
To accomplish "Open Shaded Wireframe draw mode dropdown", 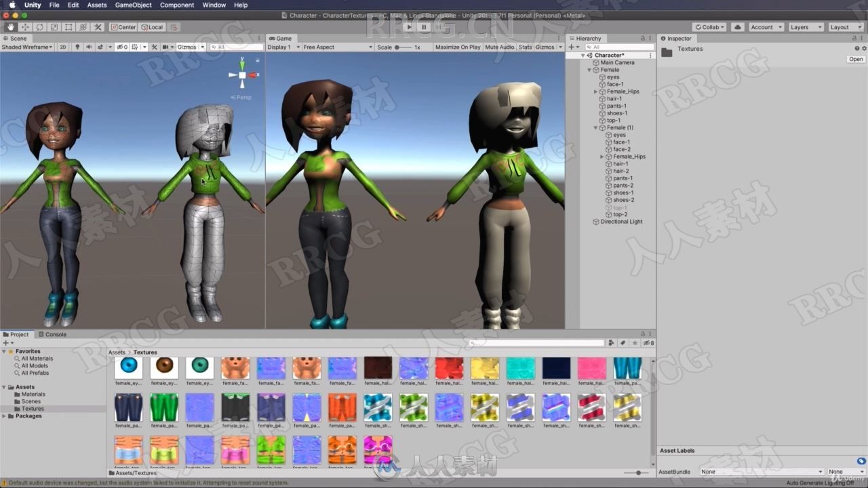I will click(27, 47).
